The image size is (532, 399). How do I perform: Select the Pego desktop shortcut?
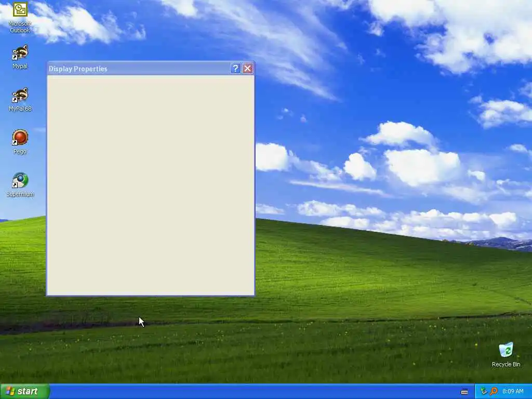point(20,142)
